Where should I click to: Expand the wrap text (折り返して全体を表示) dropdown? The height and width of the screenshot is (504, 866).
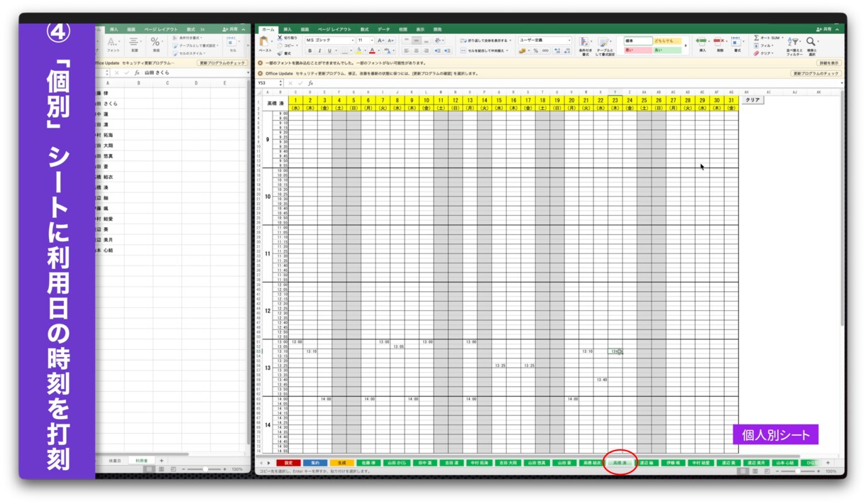[x=512, y=40]
